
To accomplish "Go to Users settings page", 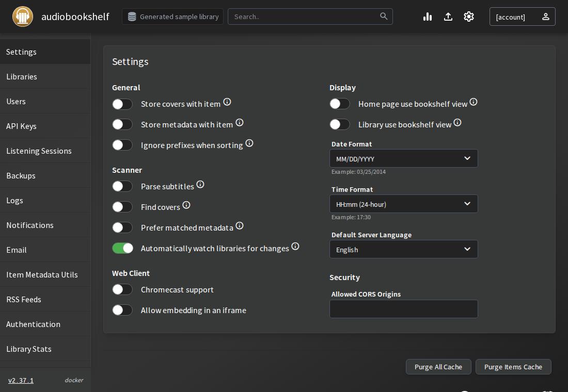I will 45,101.
